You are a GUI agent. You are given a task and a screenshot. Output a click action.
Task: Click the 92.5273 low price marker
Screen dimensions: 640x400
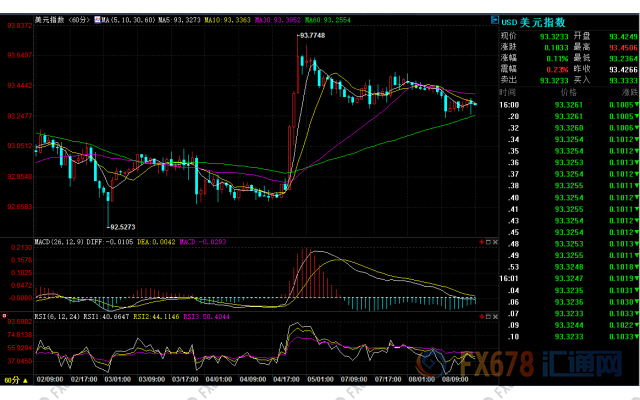(x=122, y=227)
